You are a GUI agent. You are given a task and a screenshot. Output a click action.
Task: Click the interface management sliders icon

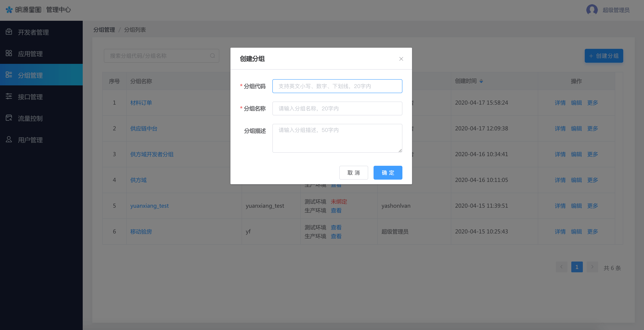(x=9, y=96)
